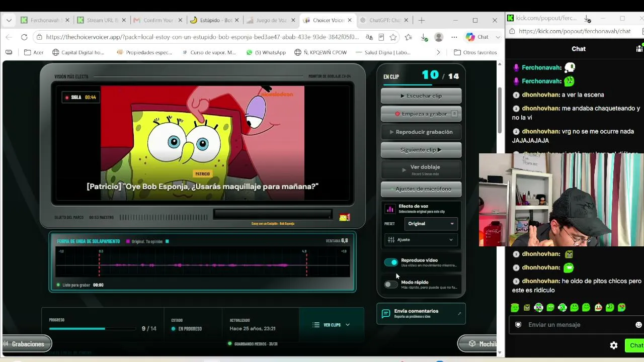
Task: Switch to the Stream URL tab
Action: 103,20
